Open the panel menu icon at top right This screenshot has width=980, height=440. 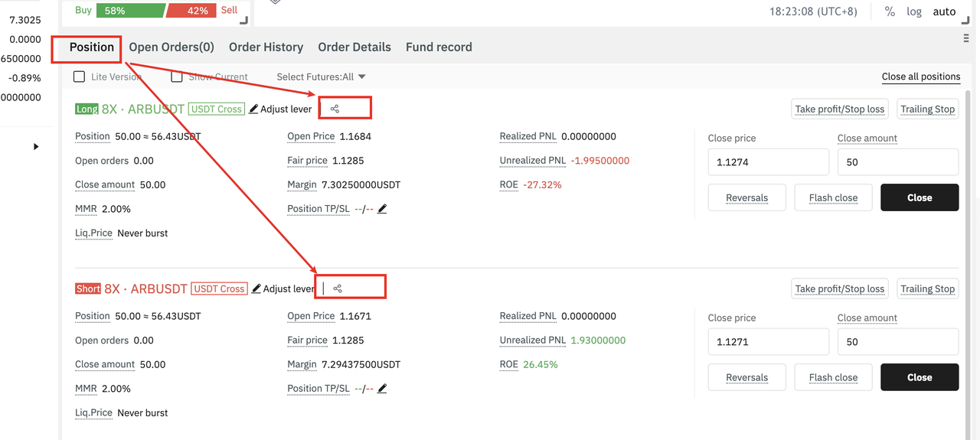pyautogui.click(x=966, y=38)
